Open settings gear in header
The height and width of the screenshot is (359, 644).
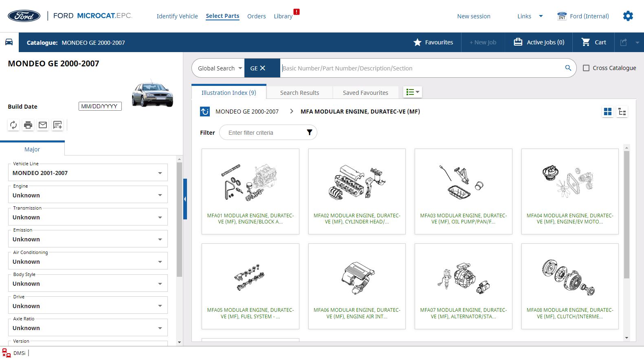(x=628, y=16)
